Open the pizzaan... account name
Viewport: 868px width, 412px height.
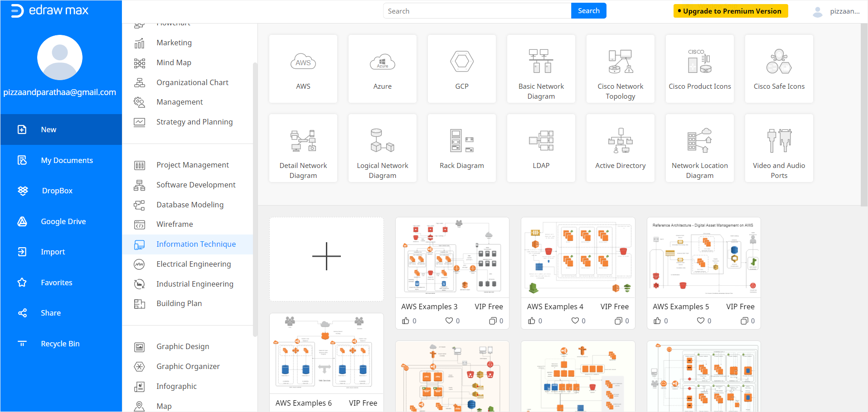click(x=844, y=11)
